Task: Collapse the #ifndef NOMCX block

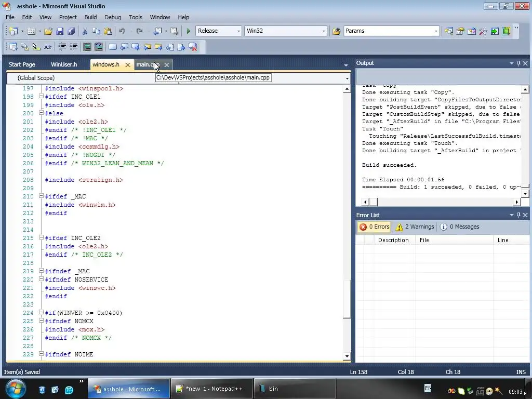Action: [41, 321]
